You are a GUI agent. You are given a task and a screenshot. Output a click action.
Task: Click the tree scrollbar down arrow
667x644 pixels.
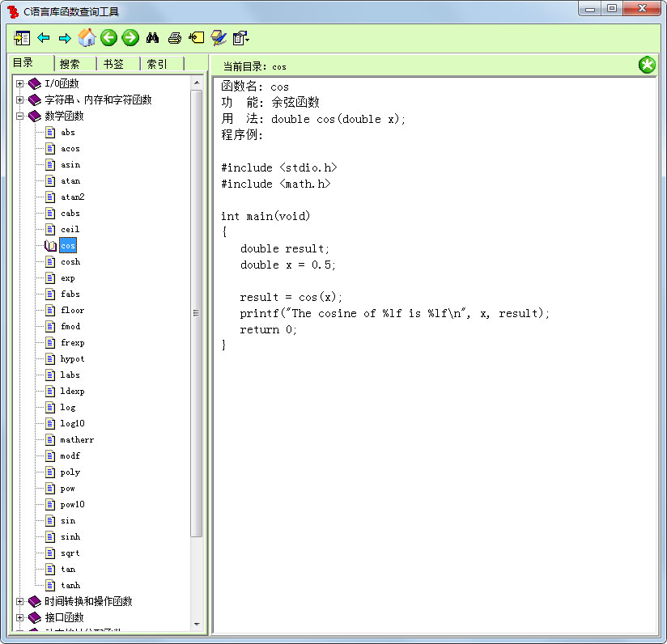pyautogui.click(x=197, y=624)
